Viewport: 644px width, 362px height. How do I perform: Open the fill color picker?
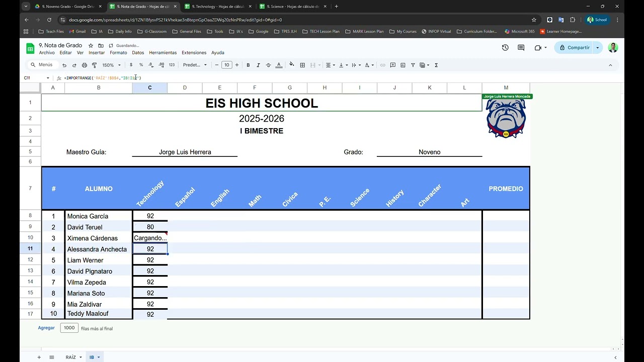tap(292, 65)
